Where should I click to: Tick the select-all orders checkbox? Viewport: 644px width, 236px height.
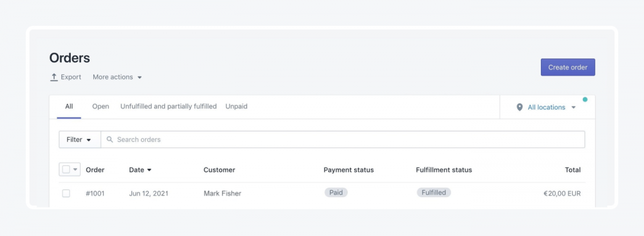click(x=66, y=169)
